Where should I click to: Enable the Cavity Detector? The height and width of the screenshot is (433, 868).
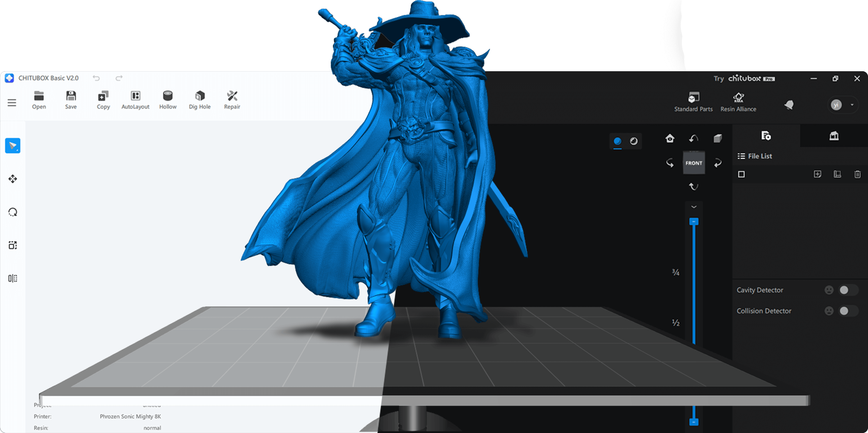pyautogui.click(x=848, y=290)
